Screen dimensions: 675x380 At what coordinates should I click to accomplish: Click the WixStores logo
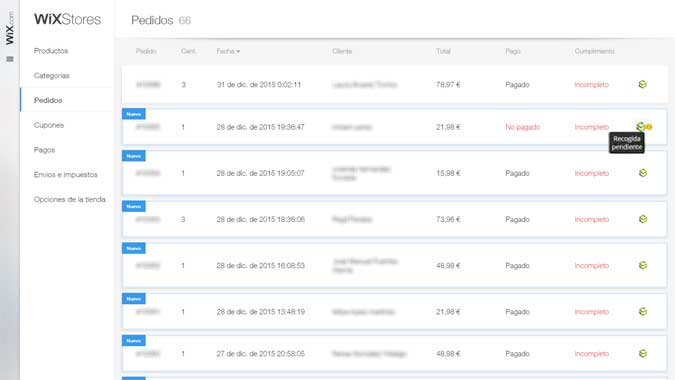click(67, 19)
